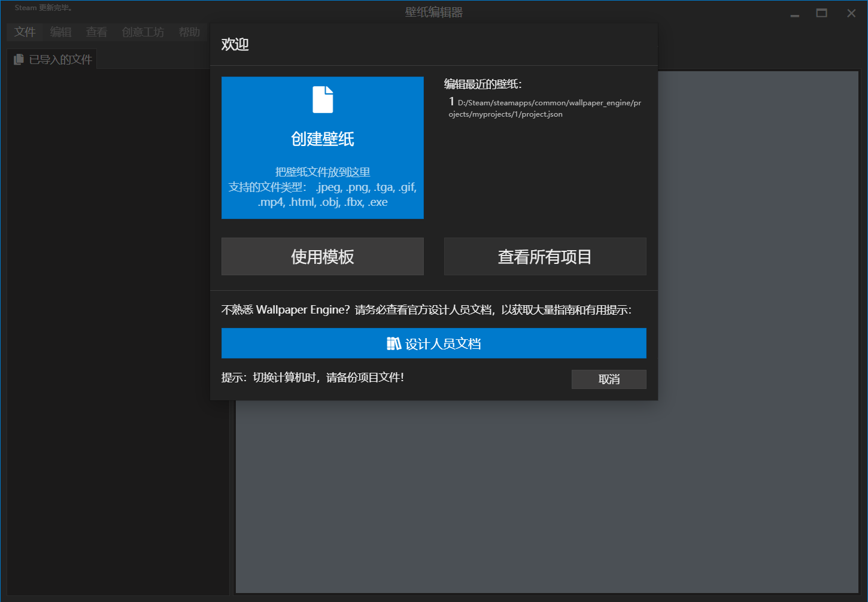Click the 创建壁纸 heading text
The height and width of the screenshot is (602, 868).
coord(323,139)
